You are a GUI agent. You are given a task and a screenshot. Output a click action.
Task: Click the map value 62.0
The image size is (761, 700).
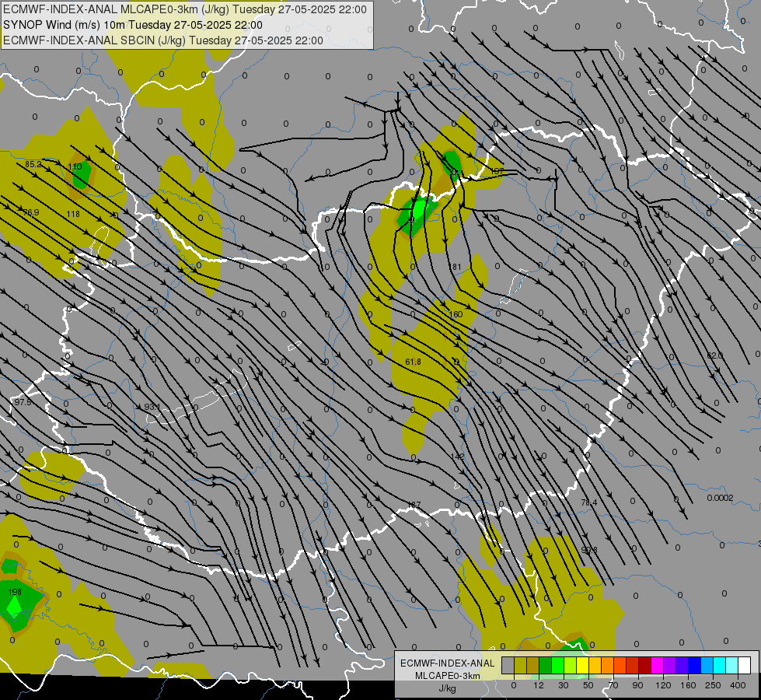click(x=714, y=355)
